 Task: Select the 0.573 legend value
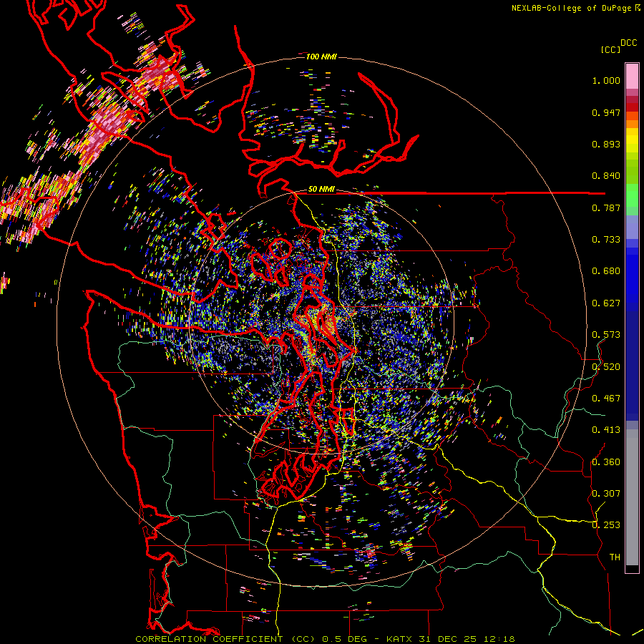pos(606,335)
